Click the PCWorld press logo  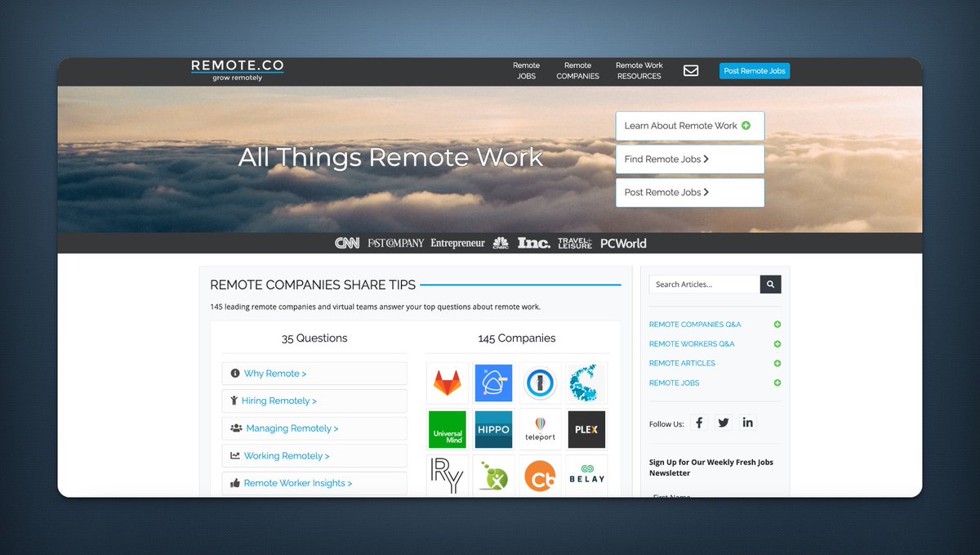click(623, 243)
